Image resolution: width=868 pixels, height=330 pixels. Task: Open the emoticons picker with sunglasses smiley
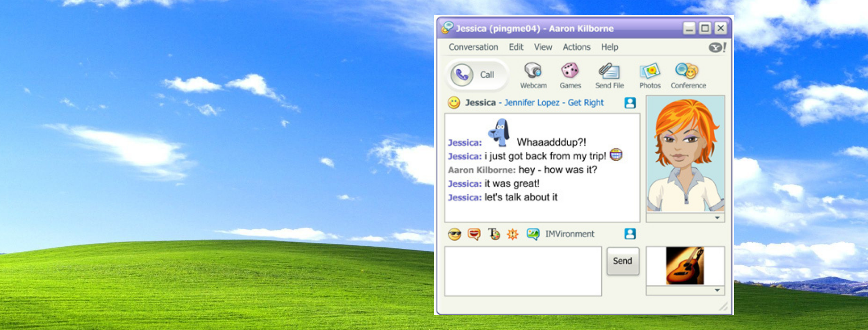pos(454,234)
